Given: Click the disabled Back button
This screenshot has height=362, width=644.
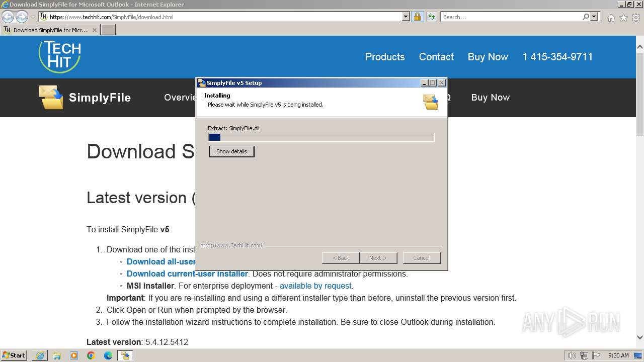Looking at the screenshot, I should 341,258.
